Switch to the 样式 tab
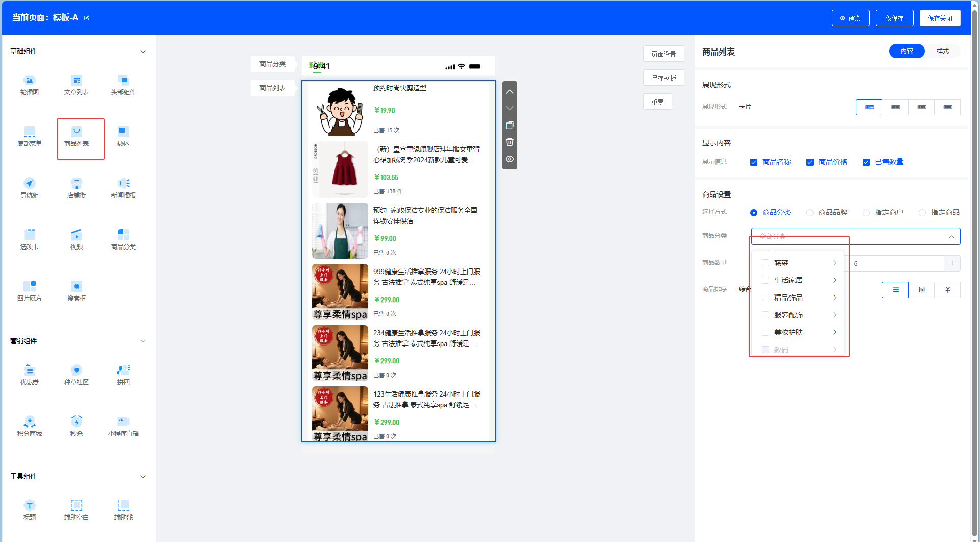Image resolution: width=980 pixels, height=542 pixels. pos(942,51)
